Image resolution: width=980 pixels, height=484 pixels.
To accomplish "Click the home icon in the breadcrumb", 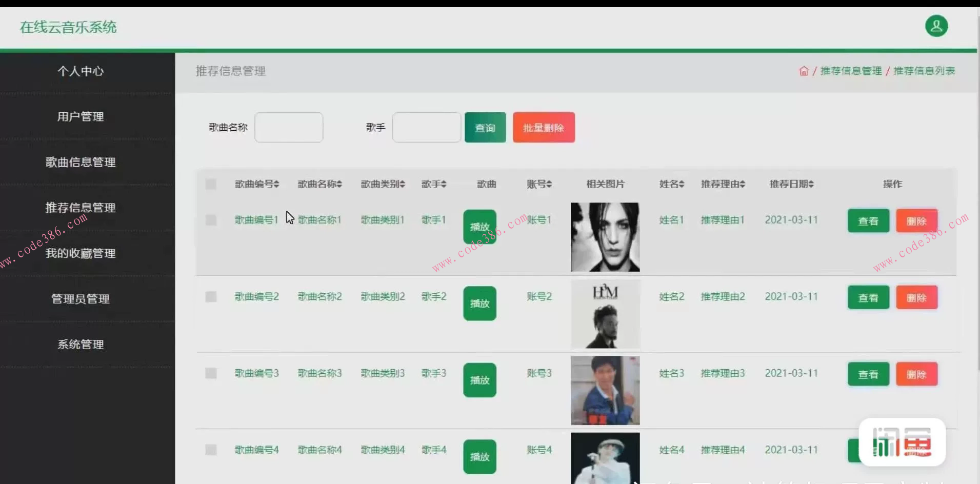I will (803, 71).
